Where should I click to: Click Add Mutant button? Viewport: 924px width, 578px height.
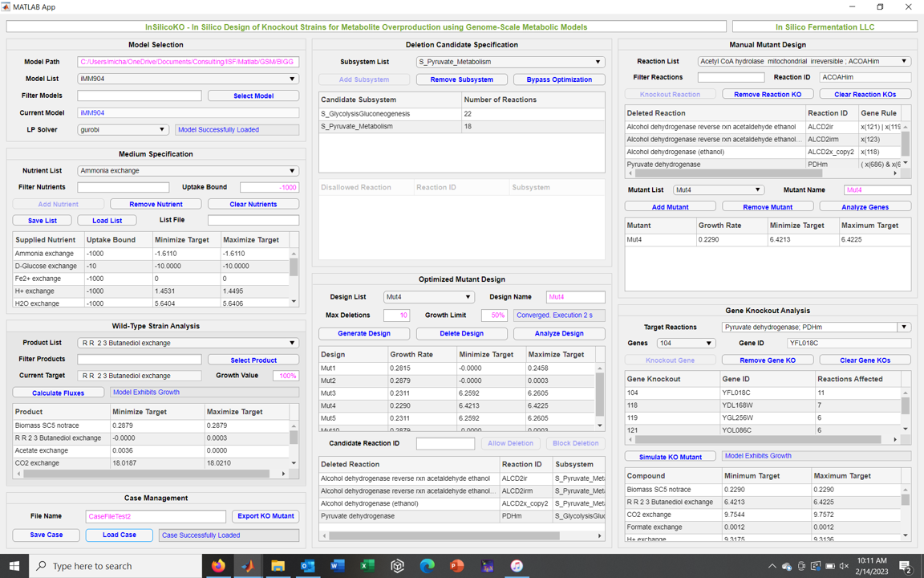[670, 207]
